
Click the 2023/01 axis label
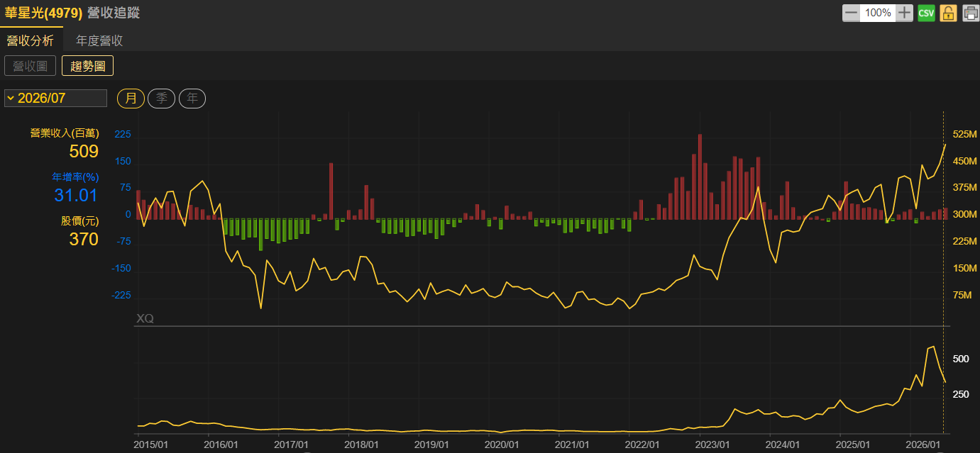(712, 444)
